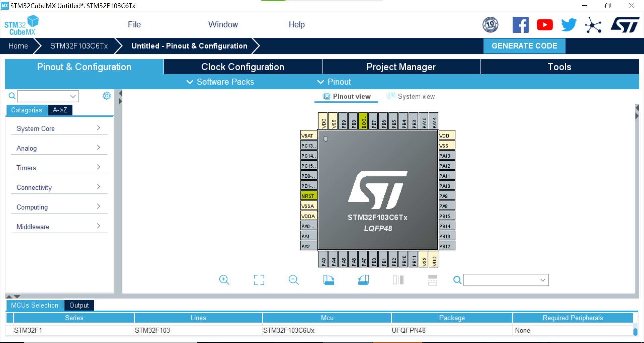Image resolution: width=644 pixels, height=343 pixels.
Task: Expand Timers category
Action: 59,168
